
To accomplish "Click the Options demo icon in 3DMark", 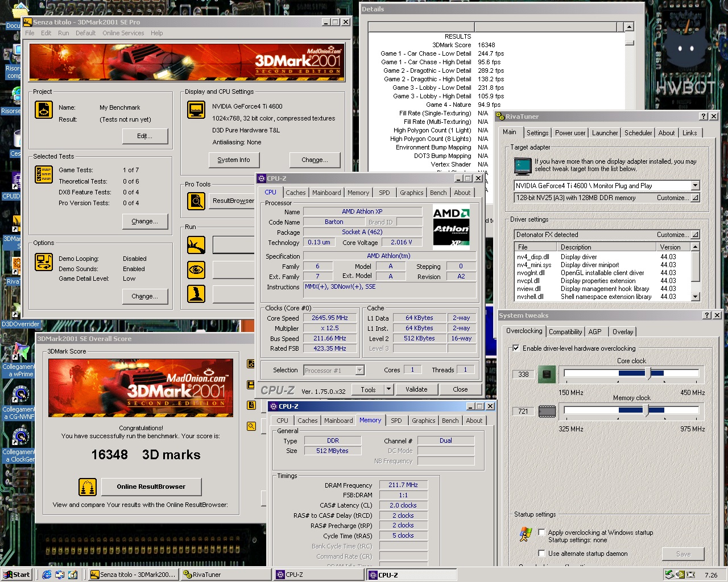I will 44,261.
